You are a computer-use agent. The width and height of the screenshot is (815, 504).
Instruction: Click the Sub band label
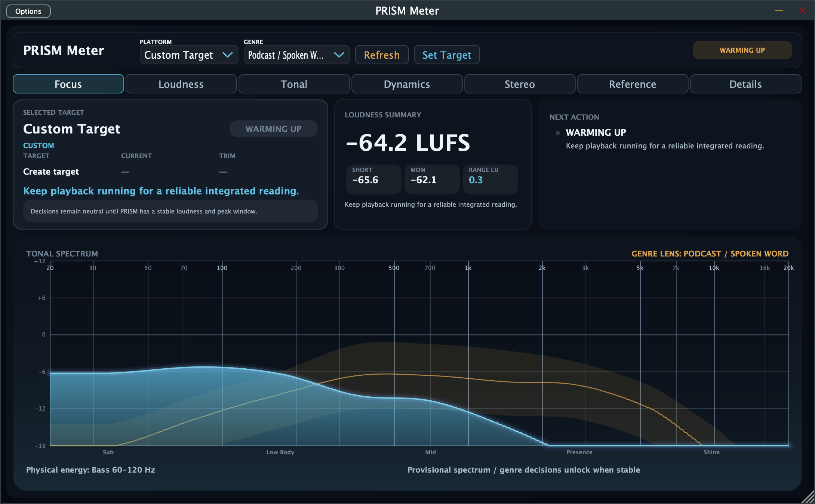coord(108,452)
